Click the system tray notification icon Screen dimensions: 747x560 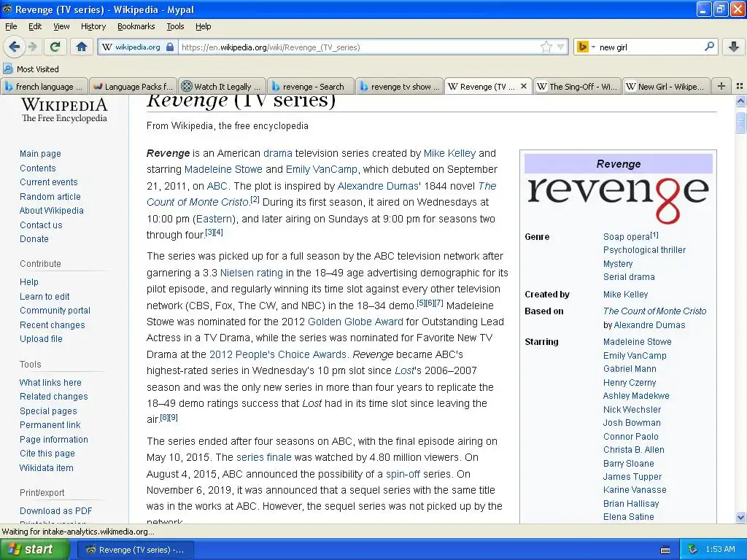[x=693, y=550]
